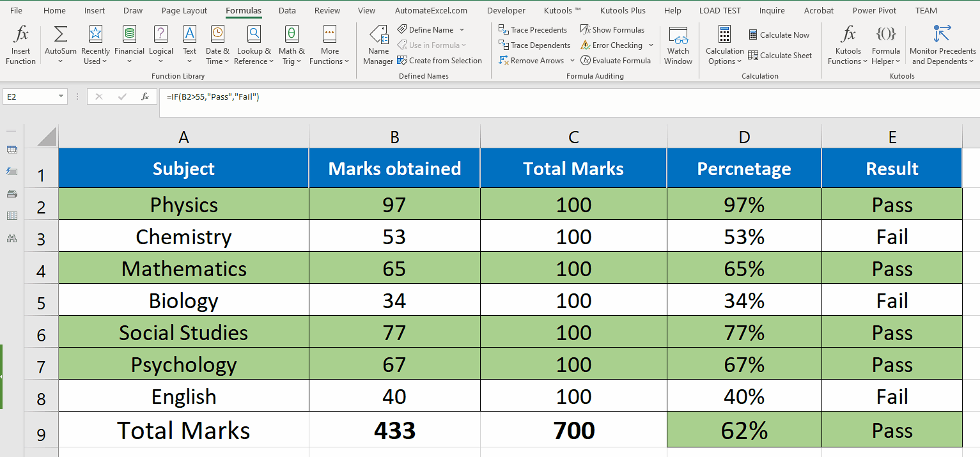Image resolution: width=980 pixels, height=457 pixels.
Task: Click the Calculate Sheet button
Action: [780, 56]
